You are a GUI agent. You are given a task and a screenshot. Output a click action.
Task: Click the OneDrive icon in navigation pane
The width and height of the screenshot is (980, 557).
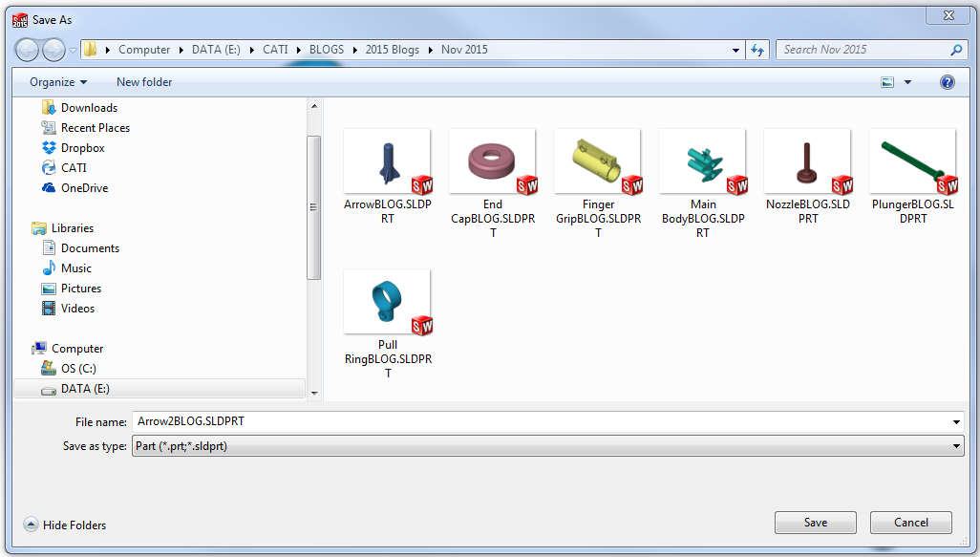click(x=50, y=188)
